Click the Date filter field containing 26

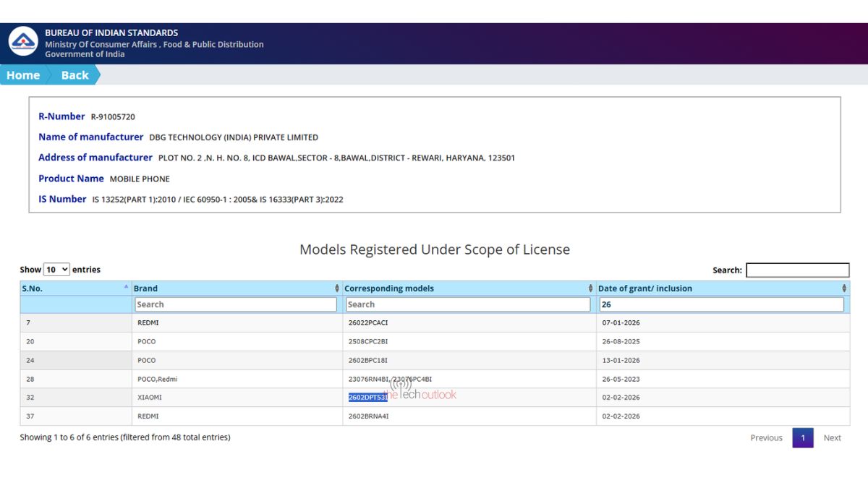point(721,304)
